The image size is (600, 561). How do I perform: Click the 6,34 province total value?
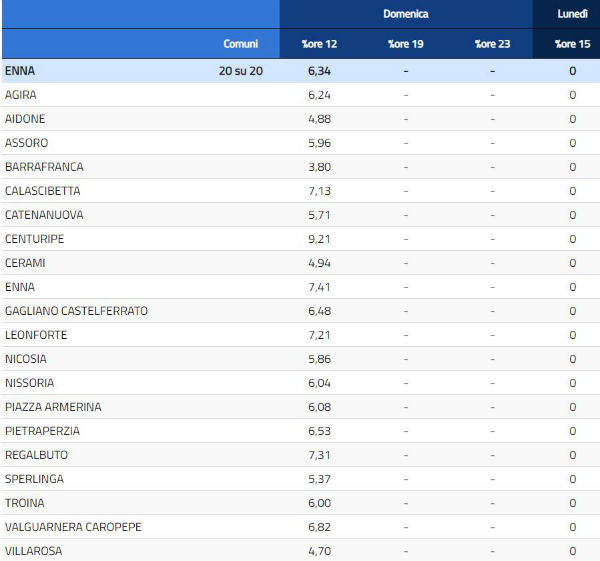pos(319,71)
